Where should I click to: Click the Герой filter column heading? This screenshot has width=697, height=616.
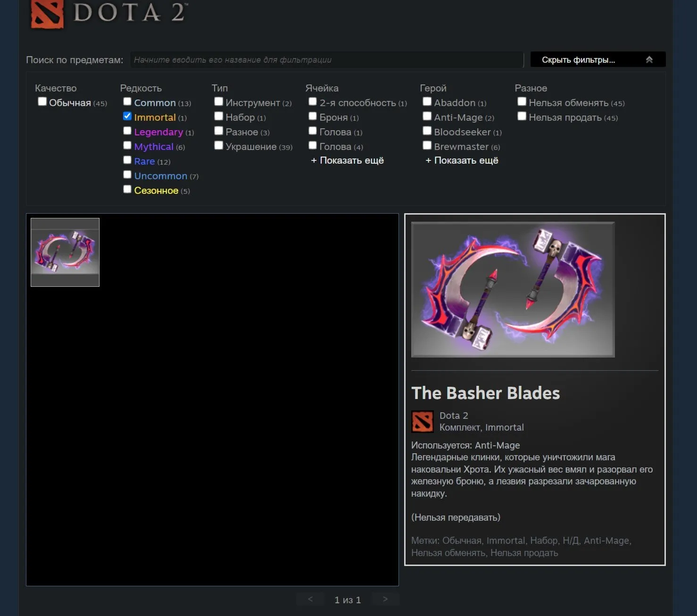click(433, 88)
